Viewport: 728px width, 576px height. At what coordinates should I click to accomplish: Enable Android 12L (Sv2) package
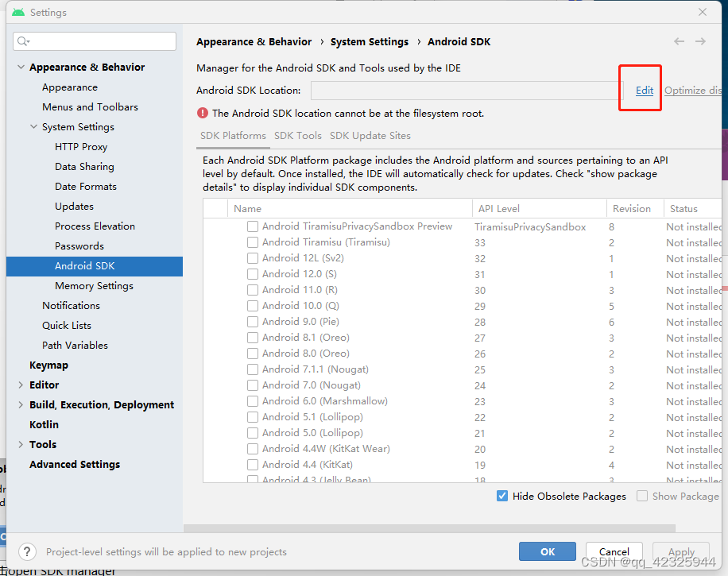click(x=253, y=258)
